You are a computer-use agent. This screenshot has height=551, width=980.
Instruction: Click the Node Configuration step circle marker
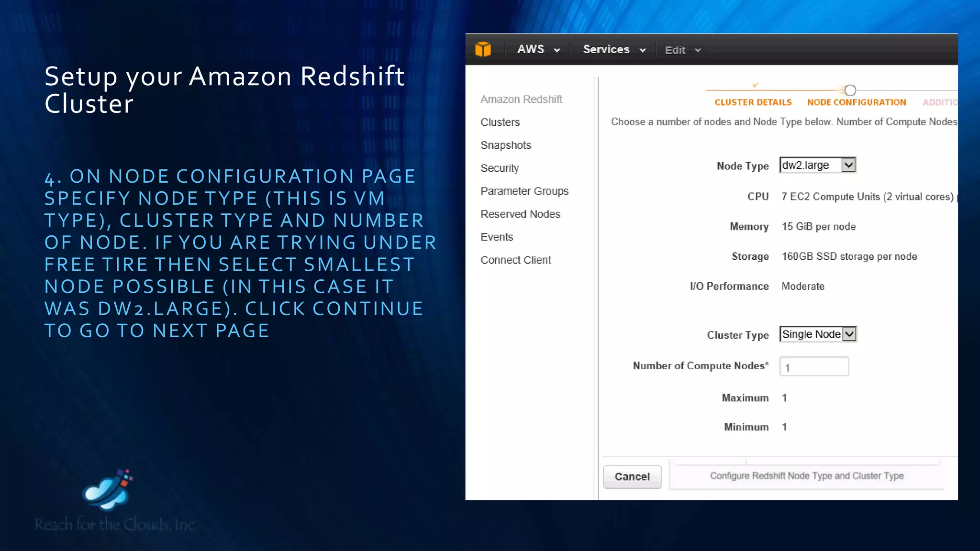850,90
